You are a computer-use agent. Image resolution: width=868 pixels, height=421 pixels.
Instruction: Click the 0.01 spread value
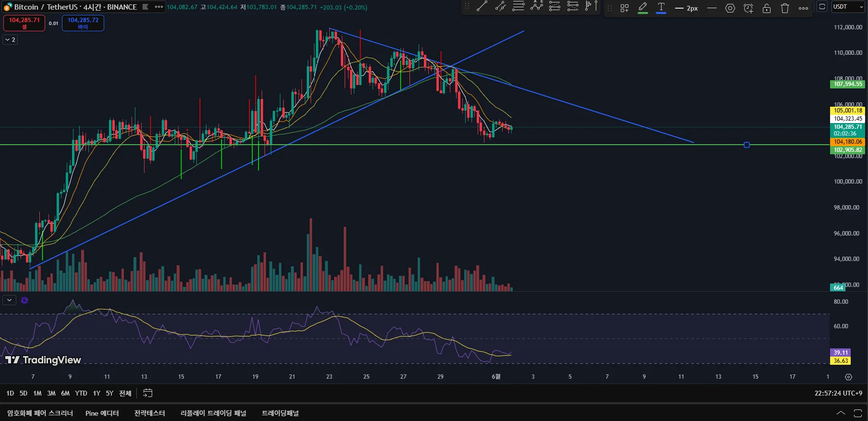point(53,23)
